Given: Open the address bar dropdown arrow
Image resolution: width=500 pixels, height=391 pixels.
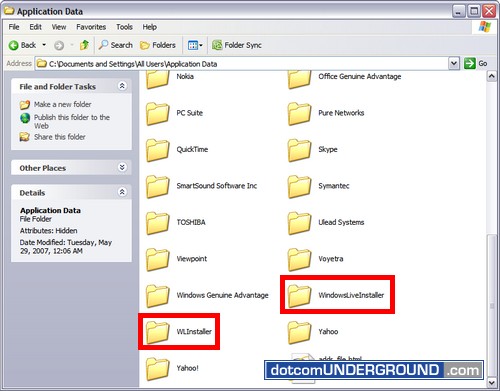Looking at the screenshot, I should pyautogui.click(x=454, y=63).
